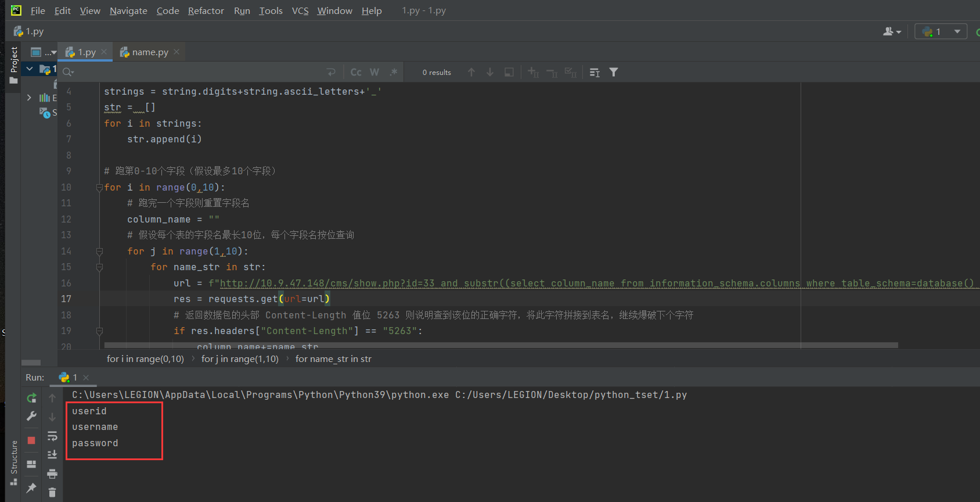The image size is (980, 502).
Task: Open search filter funnel icon
Action: (x=614, y=72)
